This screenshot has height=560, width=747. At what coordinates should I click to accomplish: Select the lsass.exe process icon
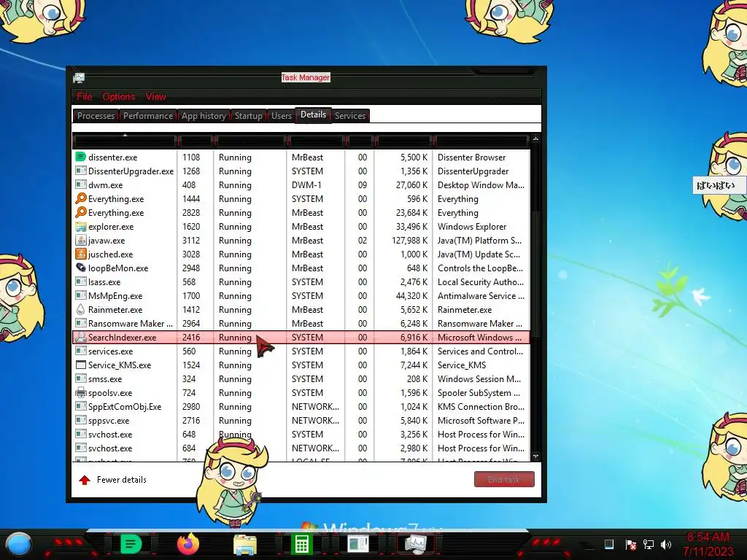pos(81,281)
